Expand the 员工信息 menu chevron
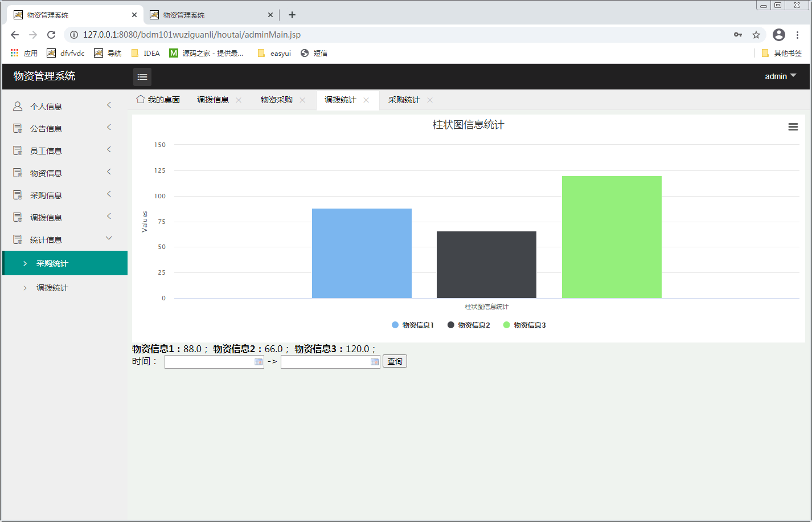812x522 pixels. [109, 149]
